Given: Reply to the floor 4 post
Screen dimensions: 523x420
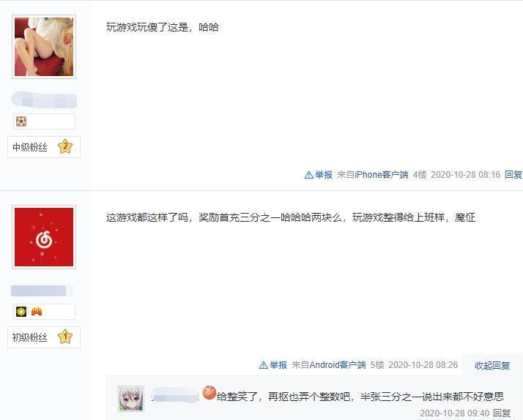Looking at the screenshot, I should [513, 175].
